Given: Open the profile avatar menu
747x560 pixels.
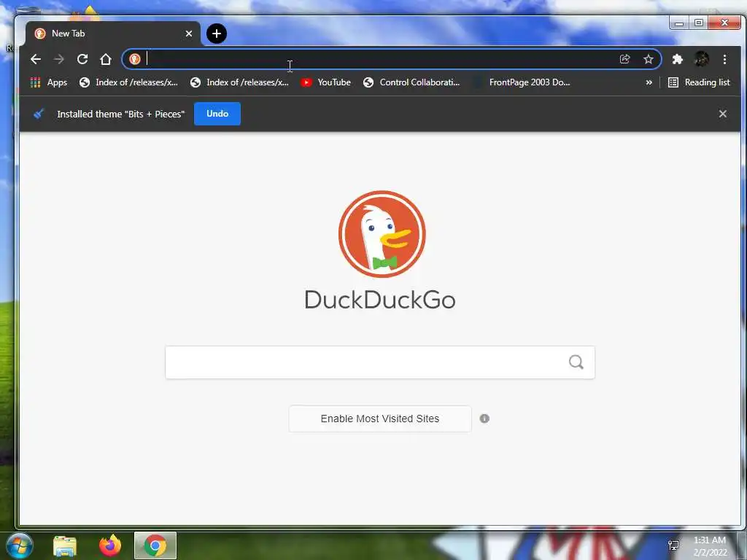Looking at the screenshot, I should point(701,59).
